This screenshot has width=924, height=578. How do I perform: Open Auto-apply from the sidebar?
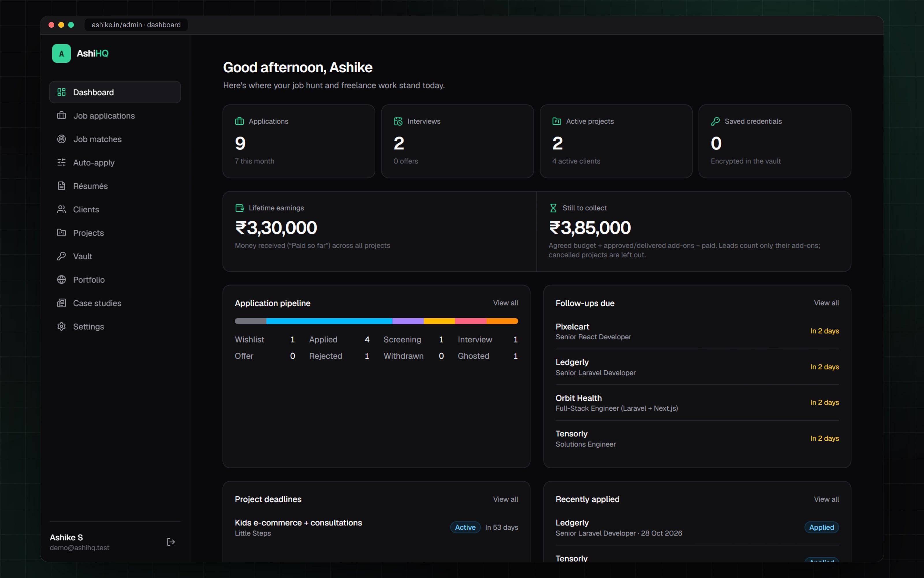(115, 162)
